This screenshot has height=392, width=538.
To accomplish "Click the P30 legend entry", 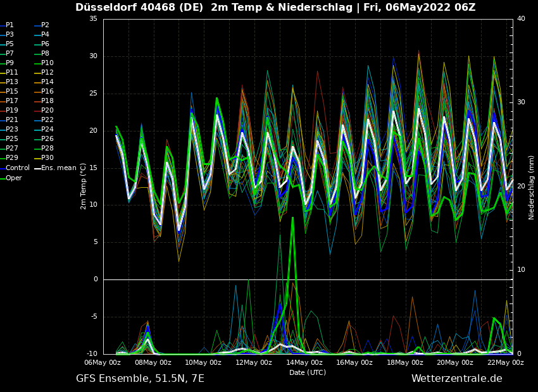I will tap(47, 158).
